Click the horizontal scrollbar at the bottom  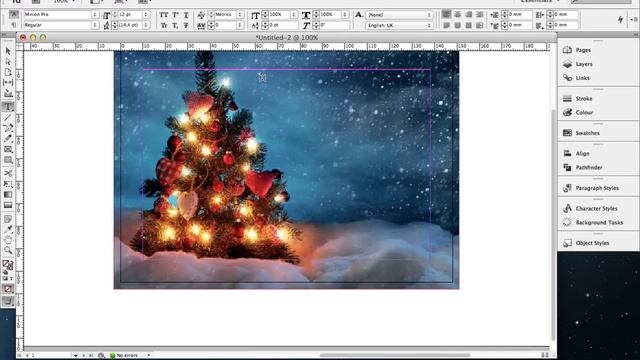(x=395, y=355)
